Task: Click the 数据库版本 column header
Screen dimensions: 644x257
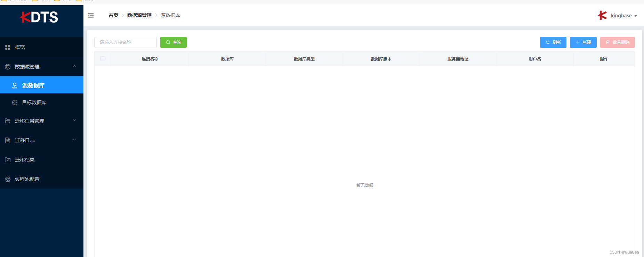Action: pos(381,59)
